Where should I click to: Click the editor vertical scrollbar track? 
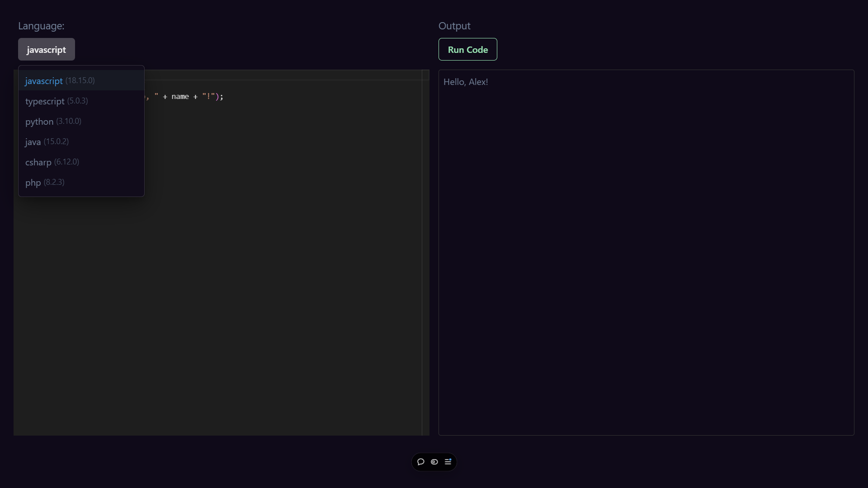(425, 253)
